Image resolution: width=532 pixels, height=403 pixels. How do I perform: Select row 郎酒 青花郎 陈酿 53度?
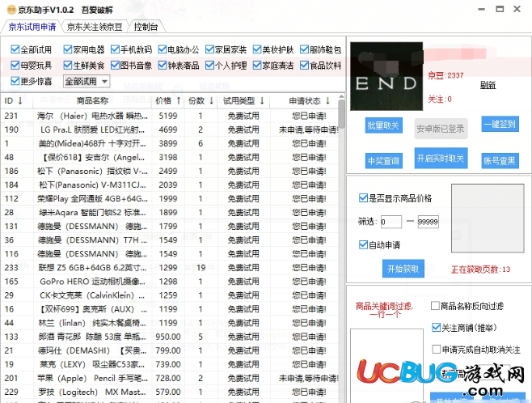[x=170, y=337]
